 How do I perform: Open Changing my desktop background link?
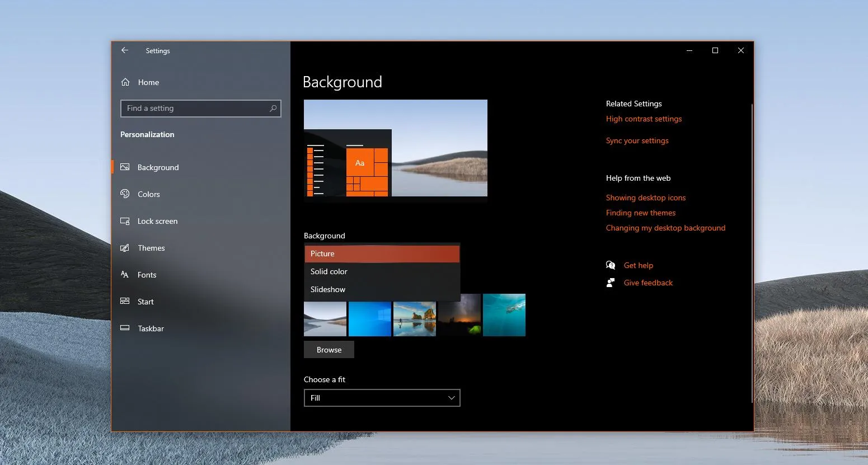point(665,228)
